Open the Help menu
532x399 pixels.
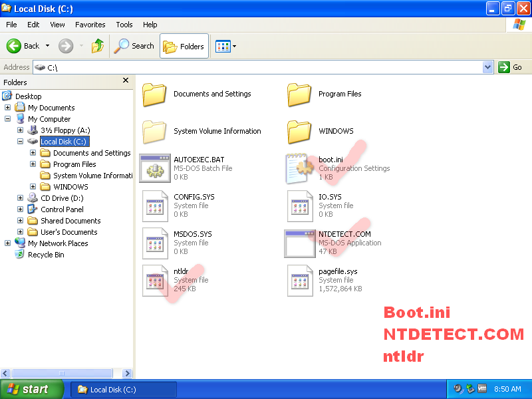[150, 25]
